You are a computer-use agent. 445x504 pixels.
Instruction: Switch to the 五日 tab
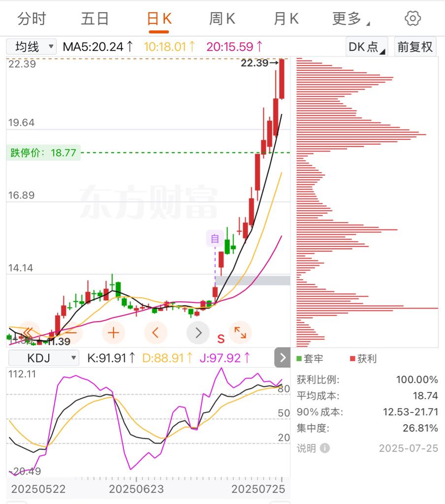click(x=95, y=19)
